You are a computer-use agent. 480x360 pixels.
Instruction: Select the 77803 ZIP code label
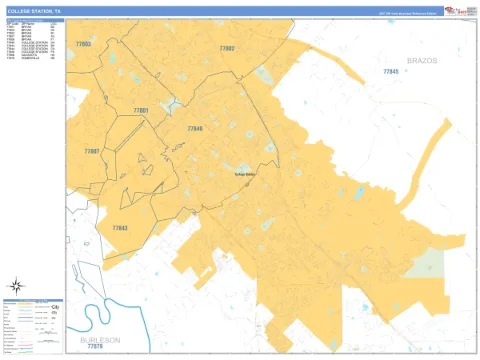click(x=83, y=44)
